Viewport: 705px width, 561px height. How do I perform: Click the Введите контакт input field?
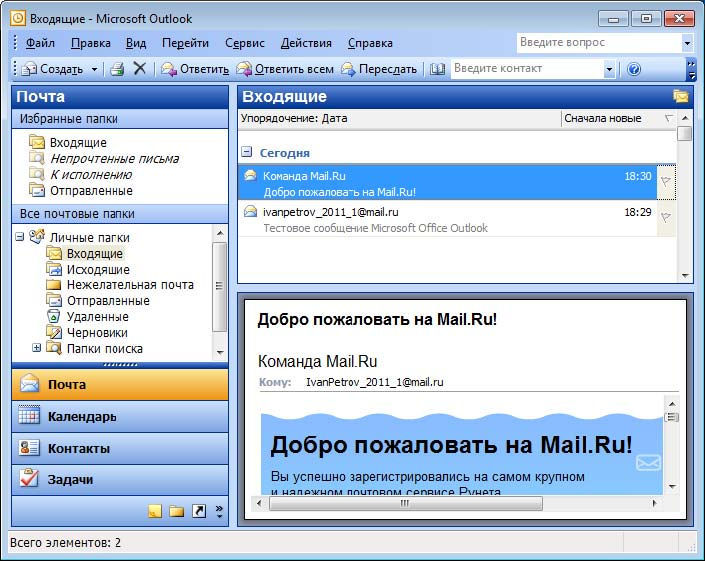(527, 69)
